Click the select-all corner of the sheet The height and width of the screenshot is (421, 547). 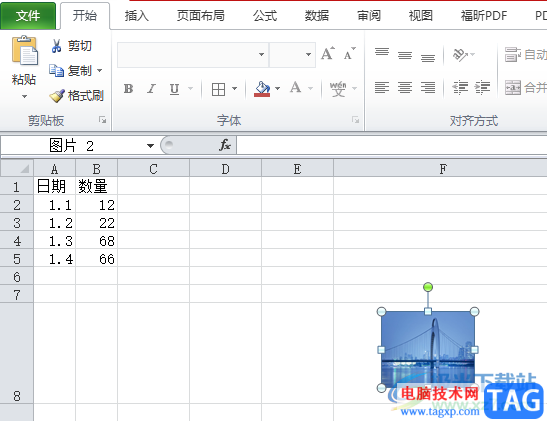pos(17,168)
